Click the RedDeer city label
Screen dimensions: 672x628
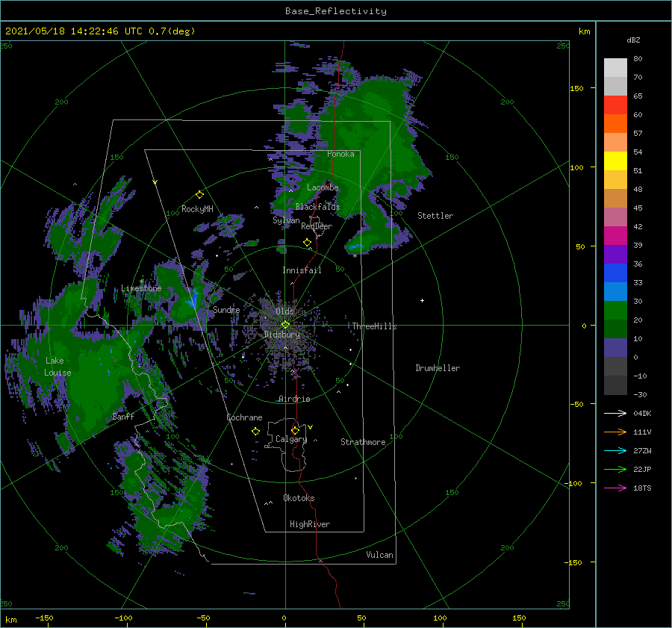coord(317,226)
